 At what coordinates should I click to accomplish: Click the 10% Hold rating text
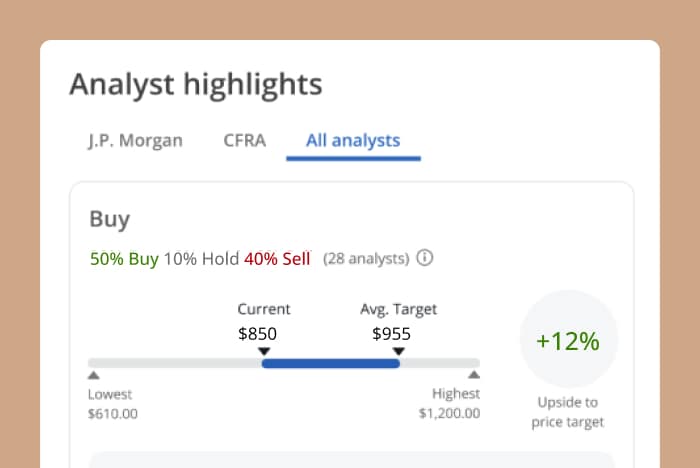click(201, 259)
